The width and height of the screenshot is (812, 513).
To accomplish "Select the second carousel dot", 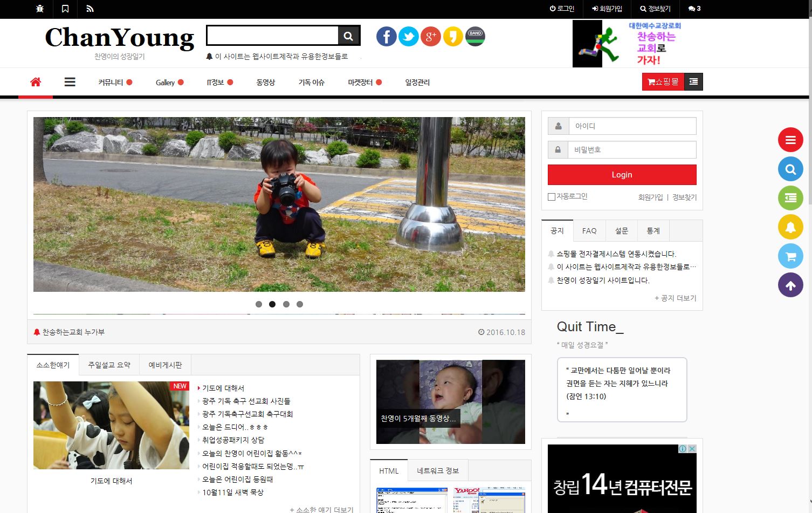I will (x=272, y=304).
